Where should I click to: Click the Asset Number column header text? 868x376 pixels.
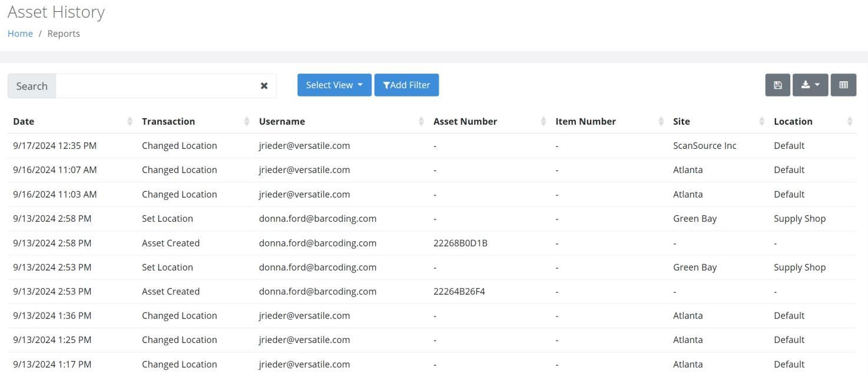click(465, 121)
